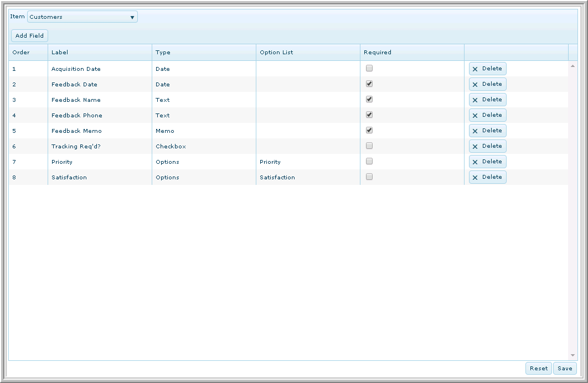
Task: Remove the Feedback Name row
Action: coord(487,100)
